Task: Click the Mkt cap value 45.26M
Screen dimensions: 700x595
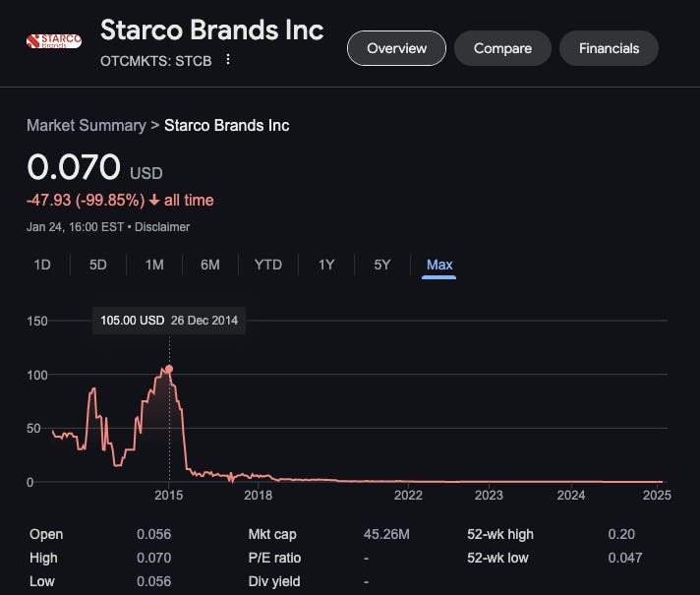Action: pyautogui.click(x=386, y=534)
